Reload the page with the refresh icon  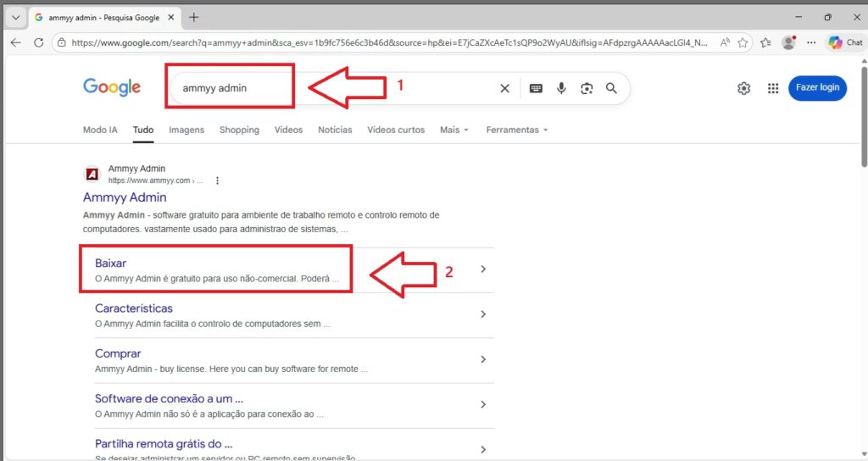[38, 42]
